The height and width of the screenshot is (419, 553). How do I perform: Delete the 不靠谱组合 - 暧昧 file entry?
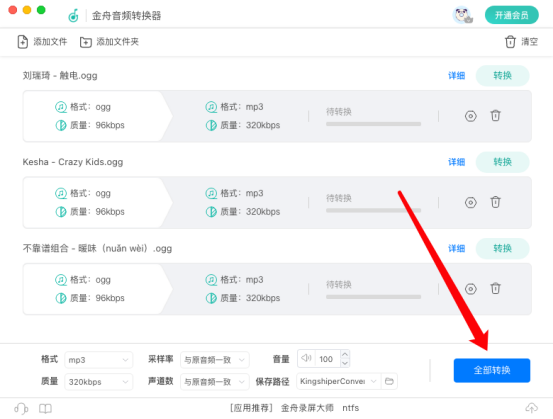click(495, 288)
